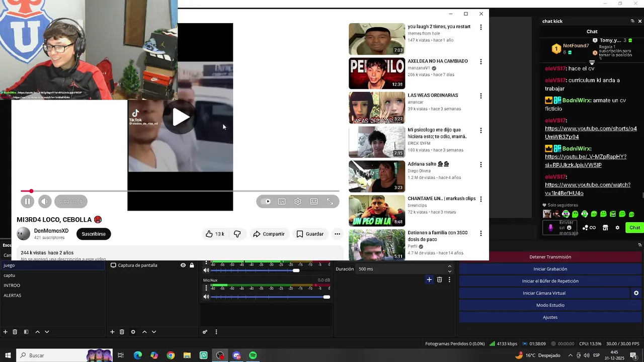Switch YouTube player to theater mode

point(314,202)
